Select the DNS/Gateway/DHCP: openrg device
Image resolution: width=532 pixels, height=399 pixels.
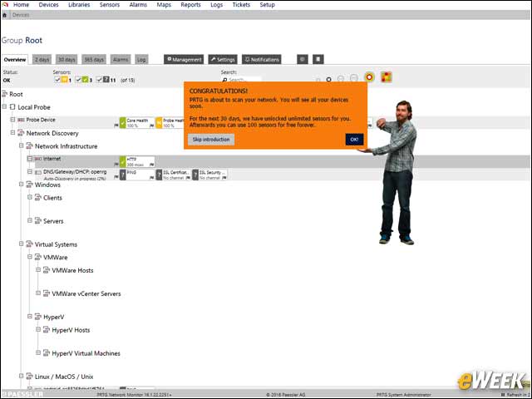click(x=75, y=172)
